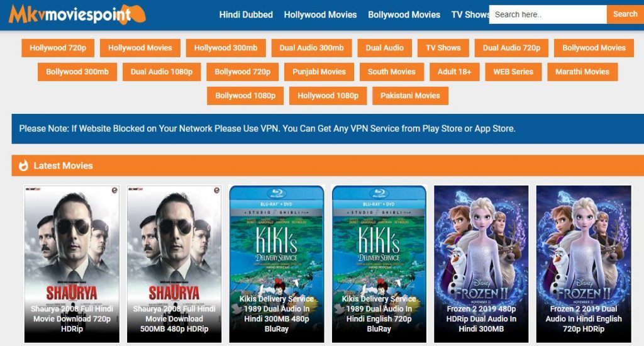Open the TV Shows category button

[x=443, y=48]
